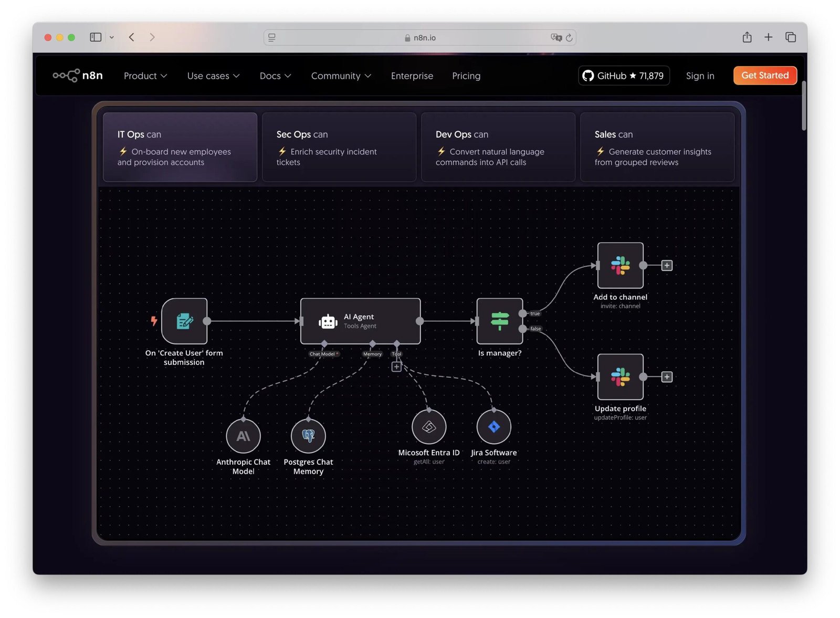Click the GitHub stars button
The image size is (840, 618).
[624, 76]
